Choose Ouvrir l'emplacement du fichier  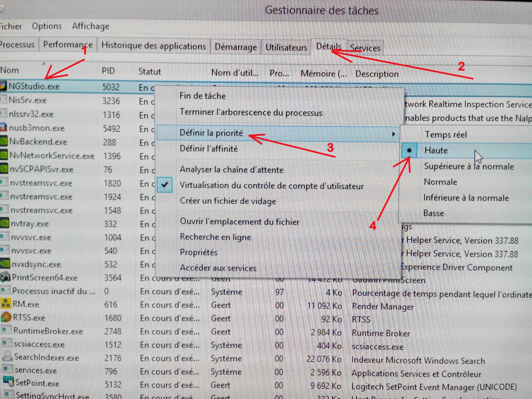[x=240, y=222]
